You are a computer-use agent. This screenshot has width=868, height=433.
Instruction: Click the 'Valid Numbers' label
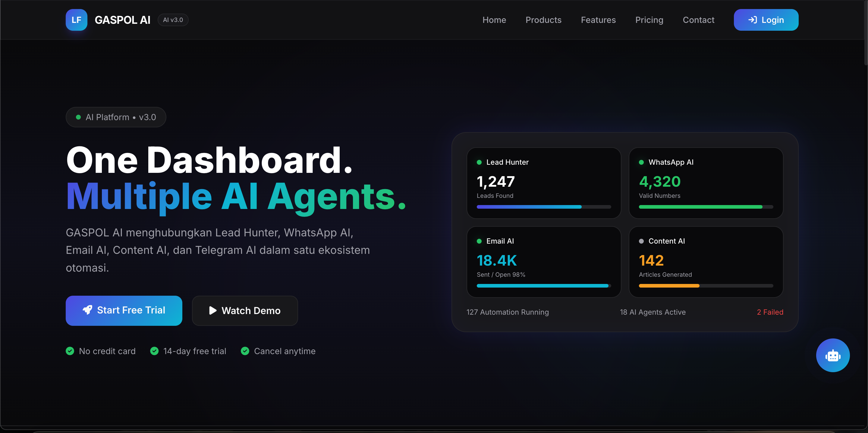click(659, 196)
